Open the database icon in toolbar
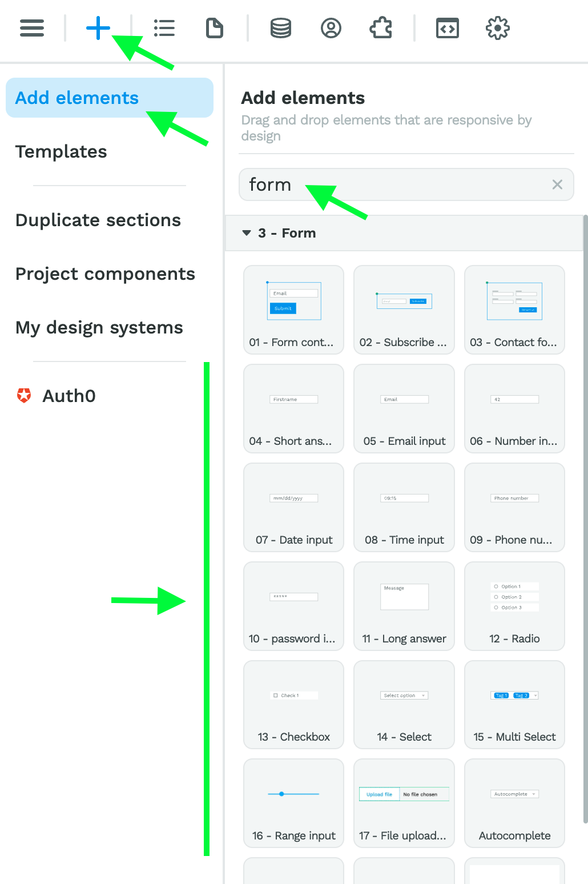The image size is (588, 884). click(x=281, y=28)
